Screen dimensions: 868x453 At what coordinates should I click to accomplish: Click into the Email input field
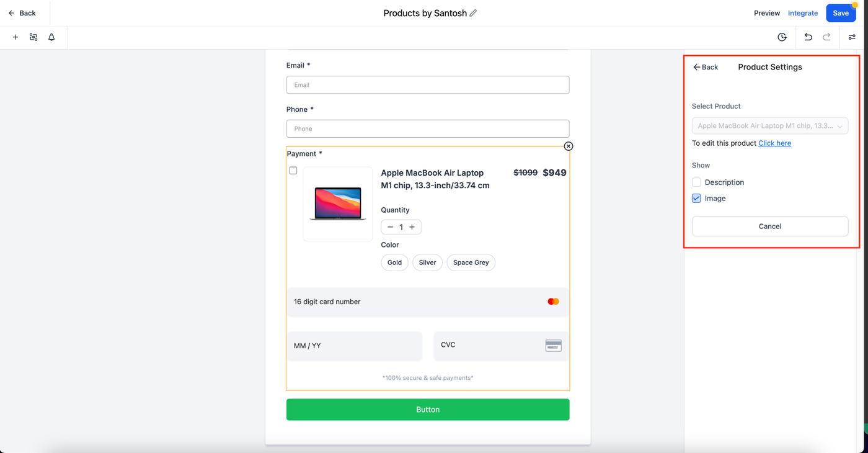[428, 85]
